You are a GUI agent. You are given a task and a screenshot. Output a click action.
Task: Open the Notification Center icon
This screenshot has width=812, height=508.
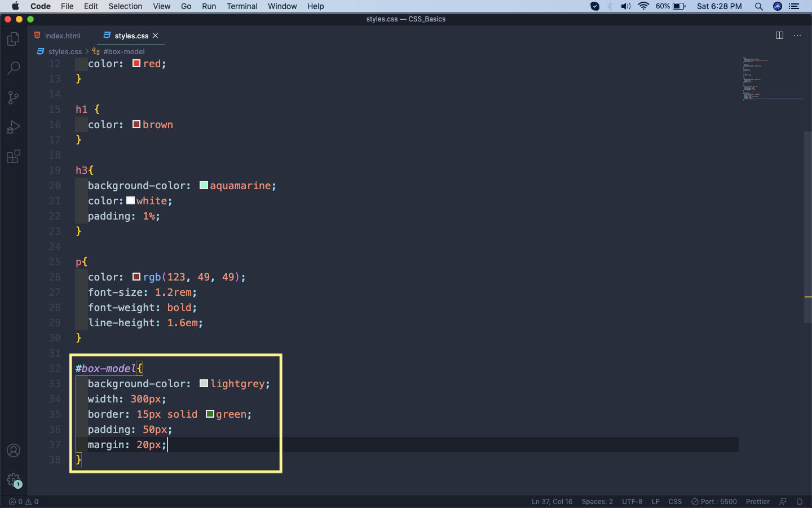(795, 6)
